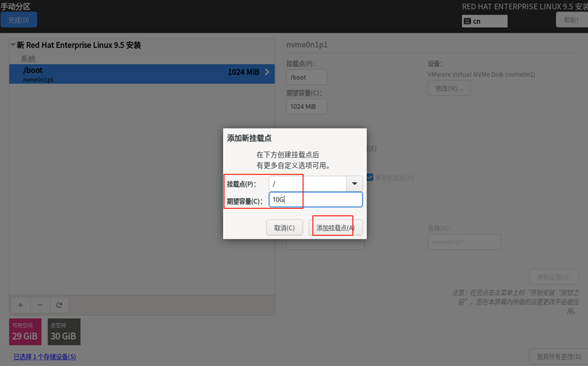
Task: Click the 系统 group label
Action: click(x=28, y=59)
